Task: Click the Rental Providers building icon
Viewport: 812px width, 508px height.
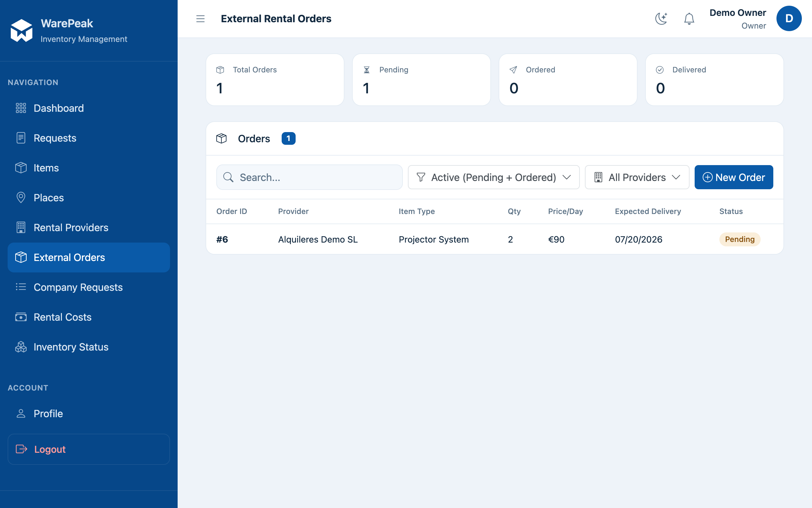Action: [21, 227]
